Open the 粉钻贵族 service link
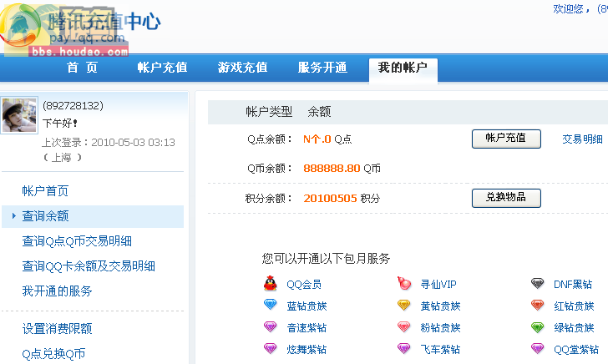Image resolution: width=608 pixels, height=364 pixels. coord(440,328)
